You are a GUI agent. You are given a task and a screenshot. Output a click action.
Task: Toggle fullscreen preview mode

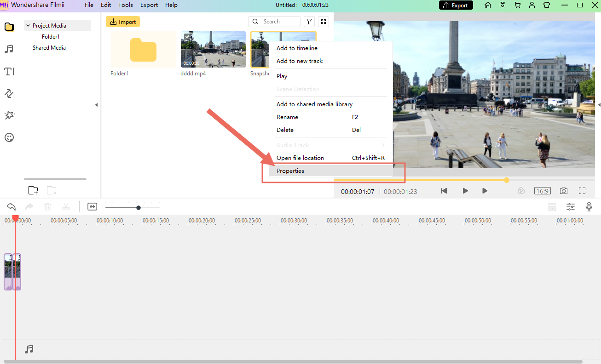[x=582, y=191]
